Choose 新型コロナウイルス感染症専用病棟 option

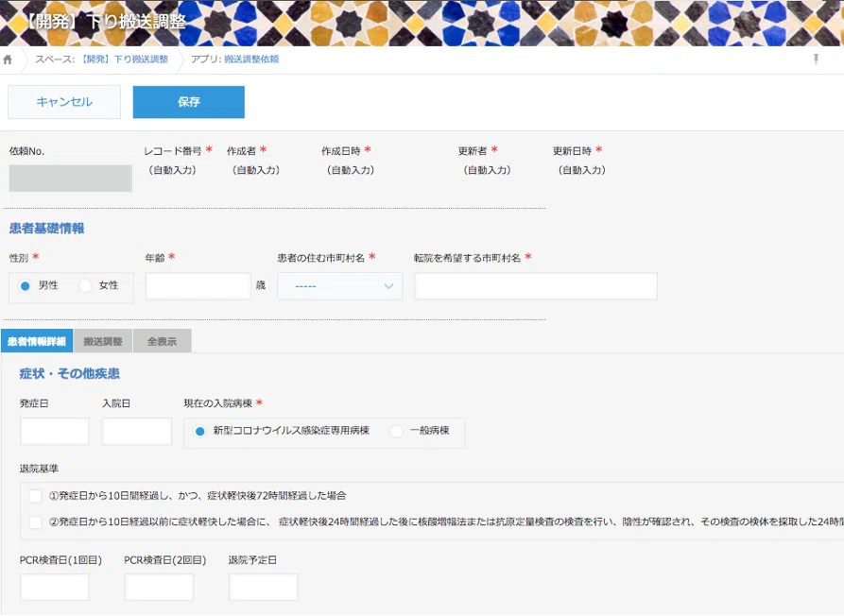tap(199, 431)
